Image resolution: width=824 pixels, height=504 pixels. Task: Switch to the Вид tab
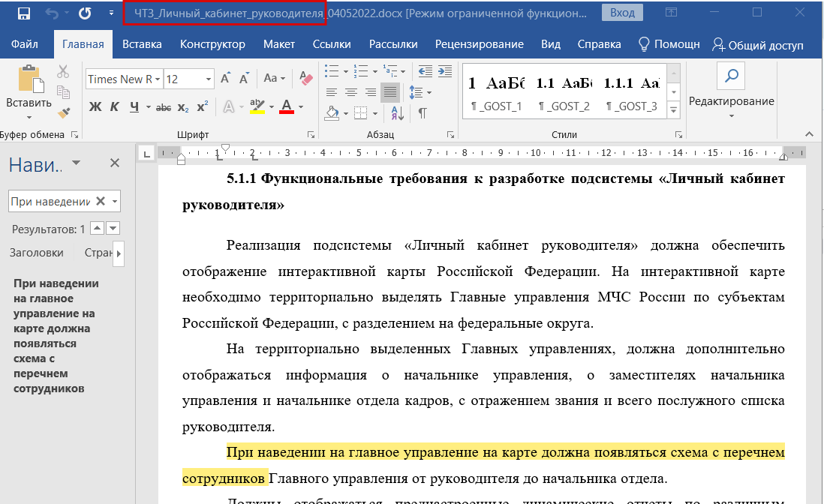(551, 44)
